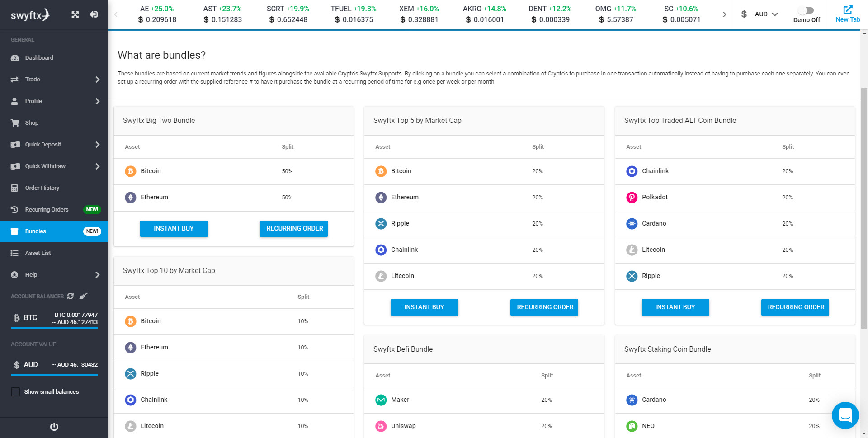
Task: Click the Swyftx logo
Action: (30, 15)
